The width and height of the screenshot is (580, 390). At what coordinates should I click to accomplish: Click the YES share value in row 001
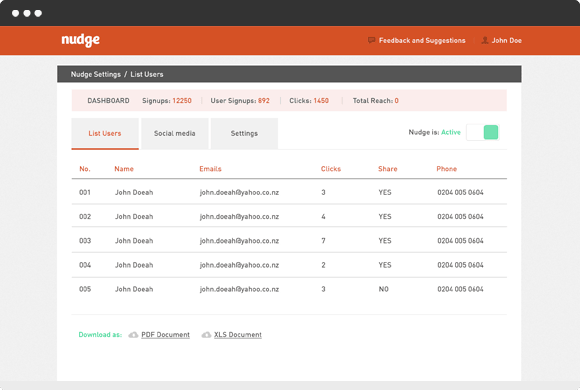click(x=385, y=192)
